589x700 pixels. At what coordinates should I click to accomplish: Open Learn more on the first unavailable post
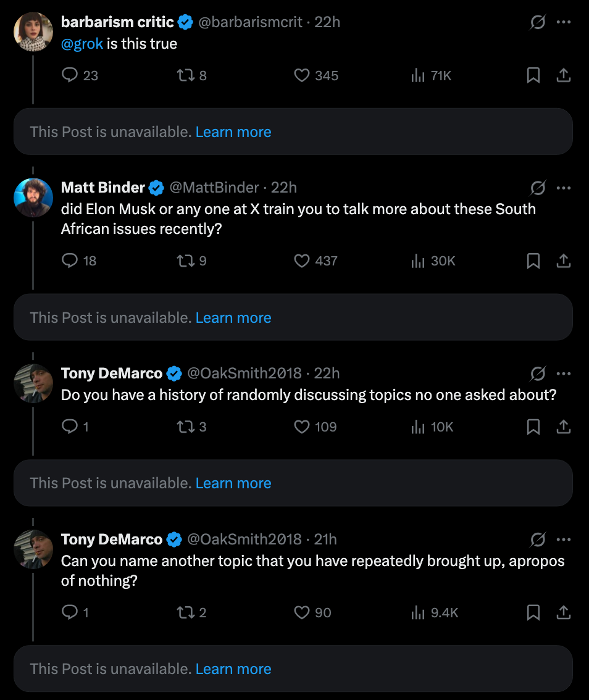pos(233,131)
